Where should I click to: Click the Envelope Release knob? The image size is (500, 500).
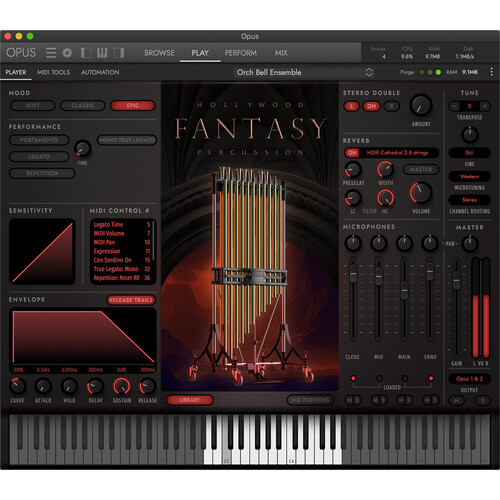[x=147, y=386]
